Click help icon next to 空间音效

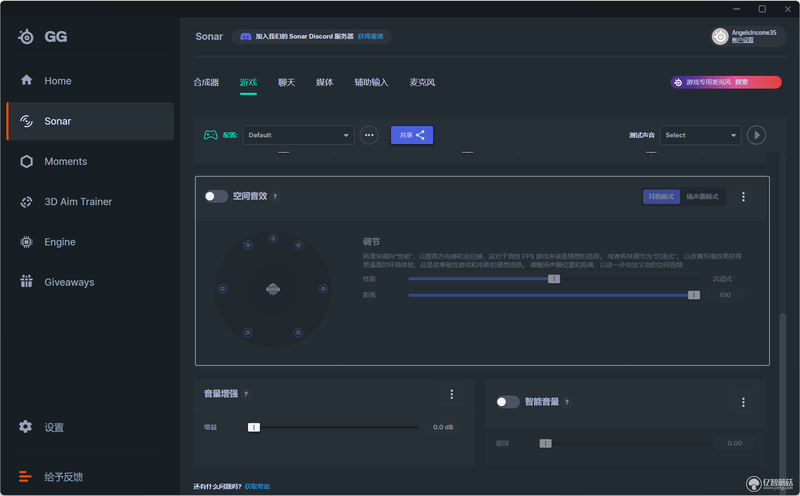[275, 196]
